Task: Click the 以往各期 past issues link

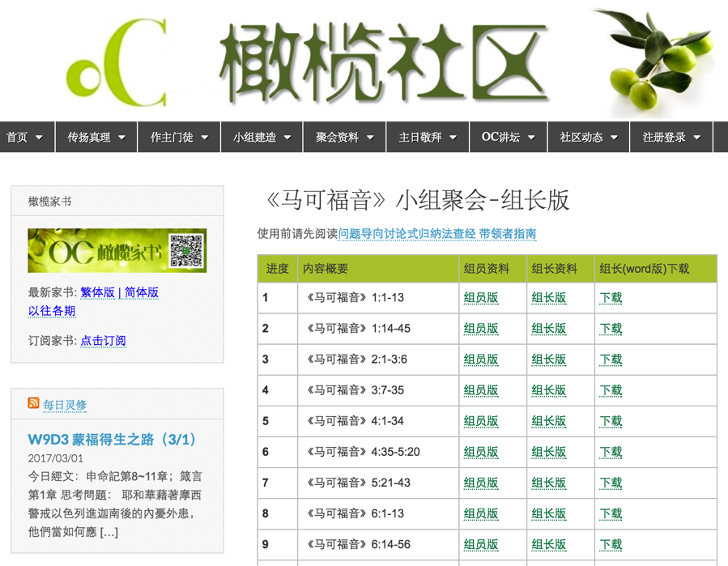Action: point(52,311)
